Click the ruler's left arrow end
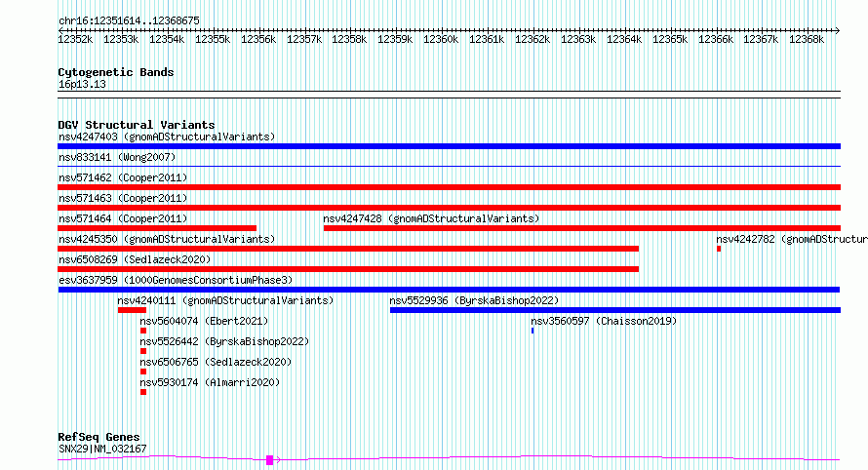 click(x=60, y=30)
